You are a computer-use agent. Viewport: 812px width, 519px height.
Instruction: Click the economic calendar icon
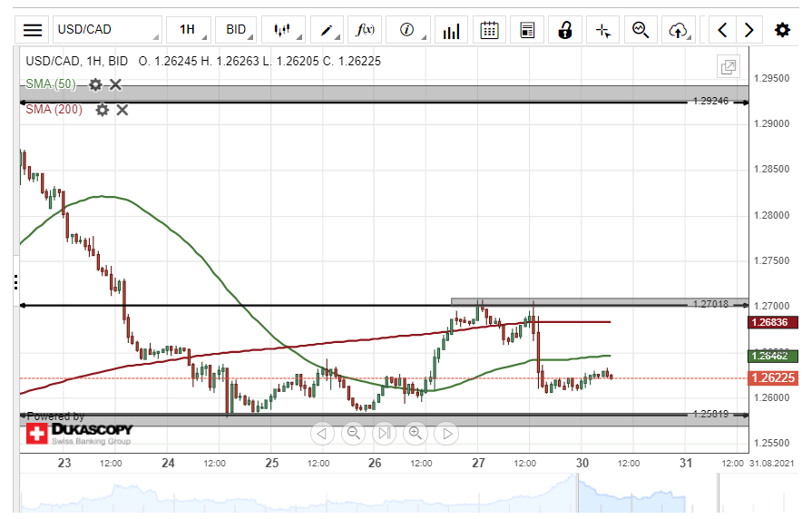coord(489,30)
